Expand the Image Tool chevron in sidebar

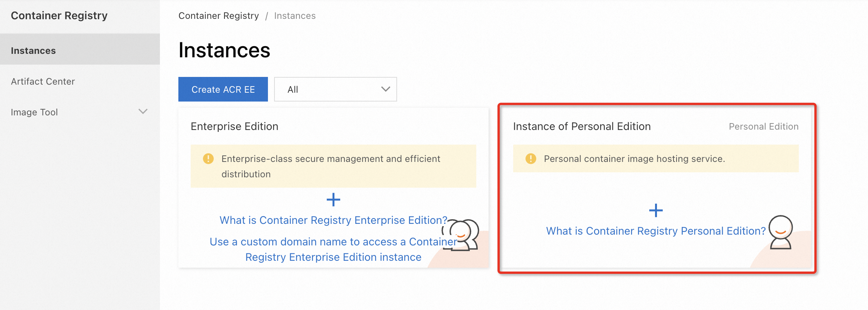143,112
